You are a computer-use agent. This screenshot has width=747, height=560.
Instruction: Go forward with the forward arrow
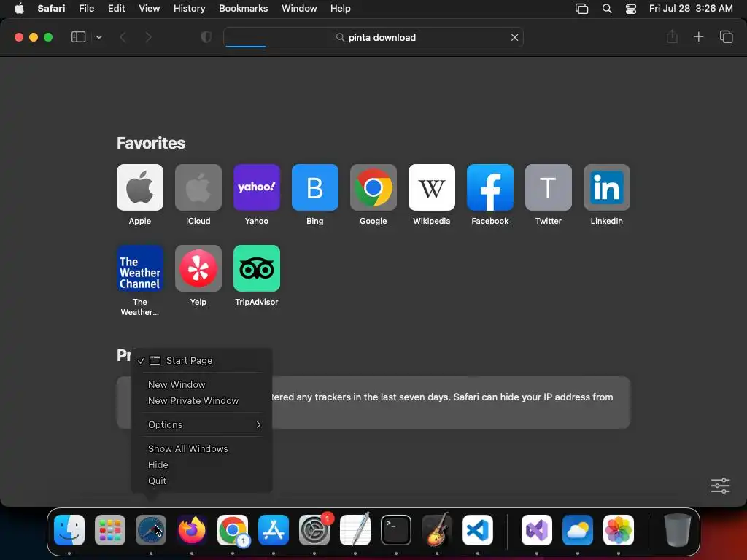[148, 37]
